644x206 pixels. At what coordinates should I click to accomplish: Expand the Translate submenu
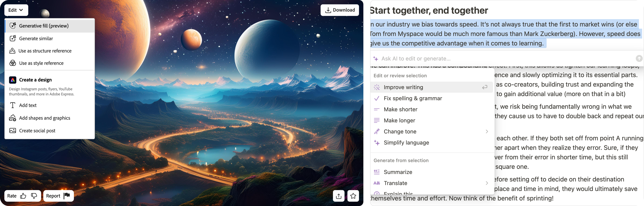[487, 183]
